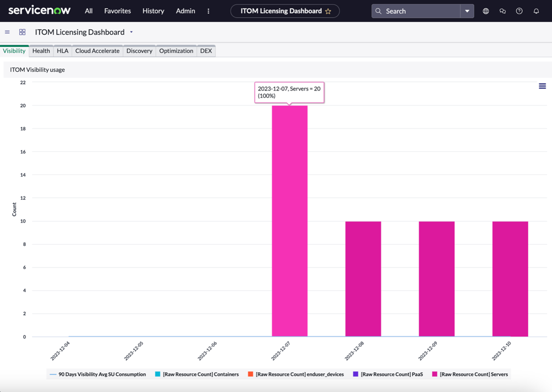
Task: Click the 2023-12-07 Servers bar
Action: (x=290, y=221)
